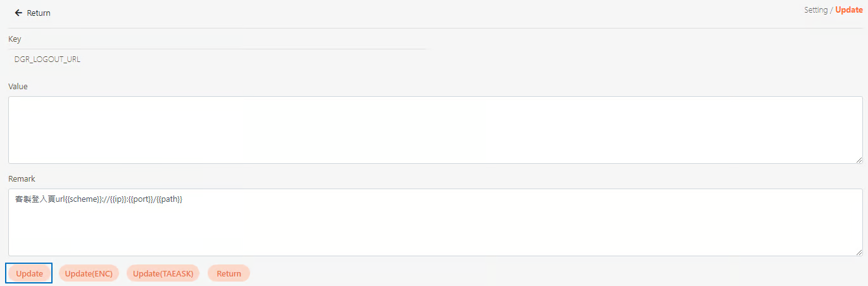Focus the empty Value text area
The image size is (868, 286).
(x=434, y=130)
